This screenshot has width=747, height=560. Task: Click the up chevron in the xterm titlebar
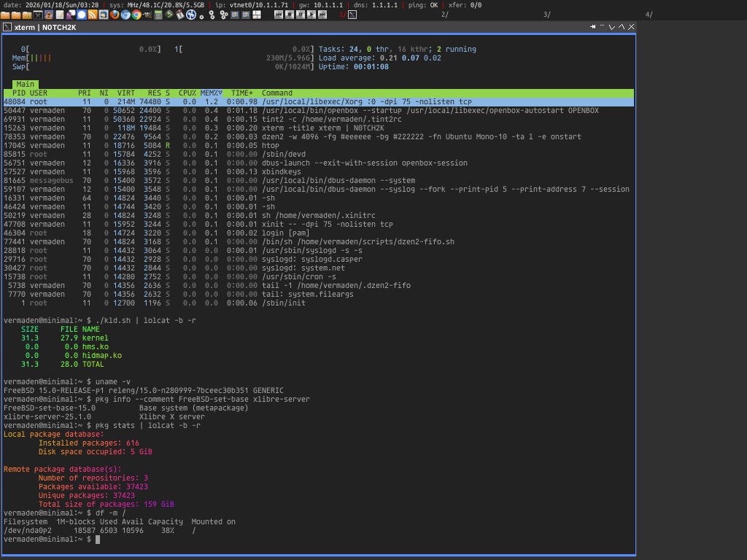(x=622, y=27)
